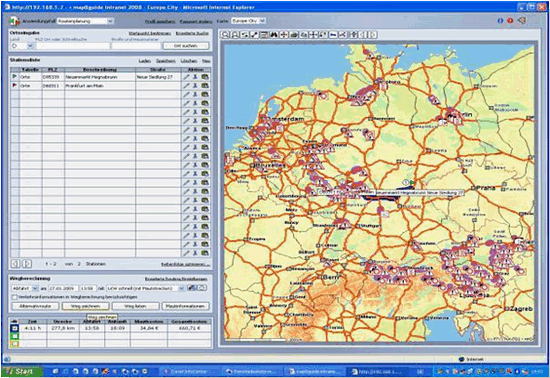Click the binoculars search icon in map toolbar
Screen dimensions: 550x378
tap(274, 34)
